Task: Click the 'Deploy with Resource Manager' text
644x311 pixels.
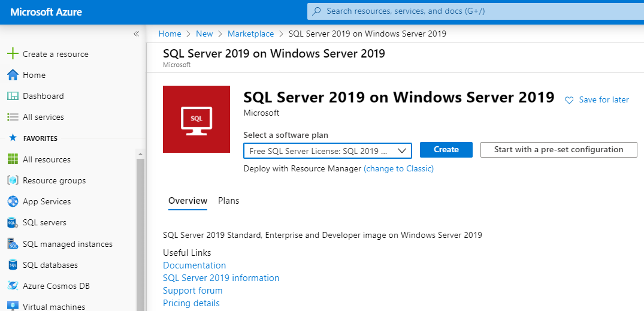Action: tap(303, 168)
